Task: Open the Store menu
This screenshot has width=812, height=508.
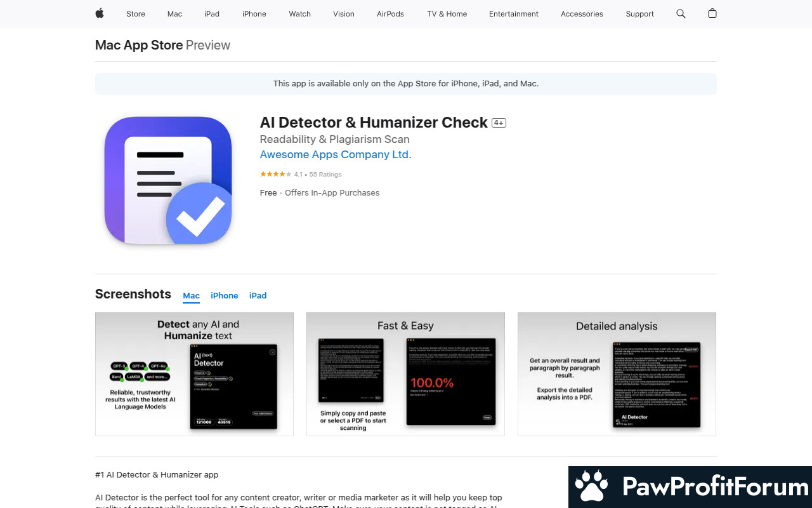Action: (136, 14)
